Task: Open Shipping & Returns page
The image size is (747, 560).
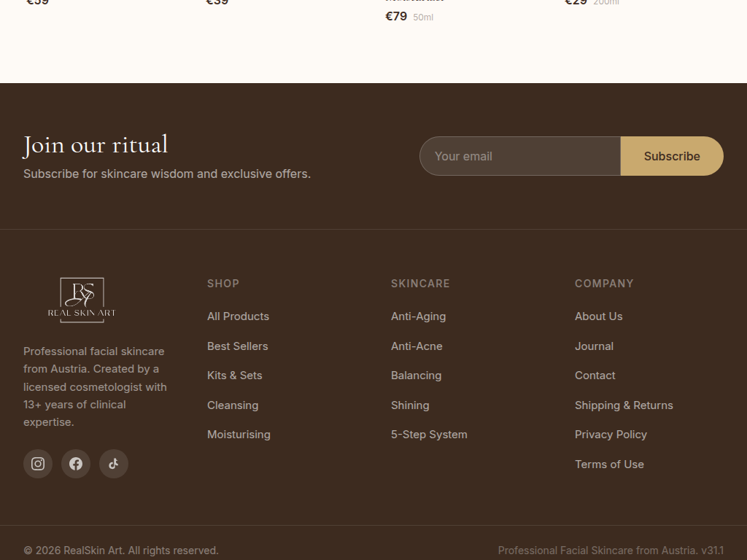Action: 624,405
